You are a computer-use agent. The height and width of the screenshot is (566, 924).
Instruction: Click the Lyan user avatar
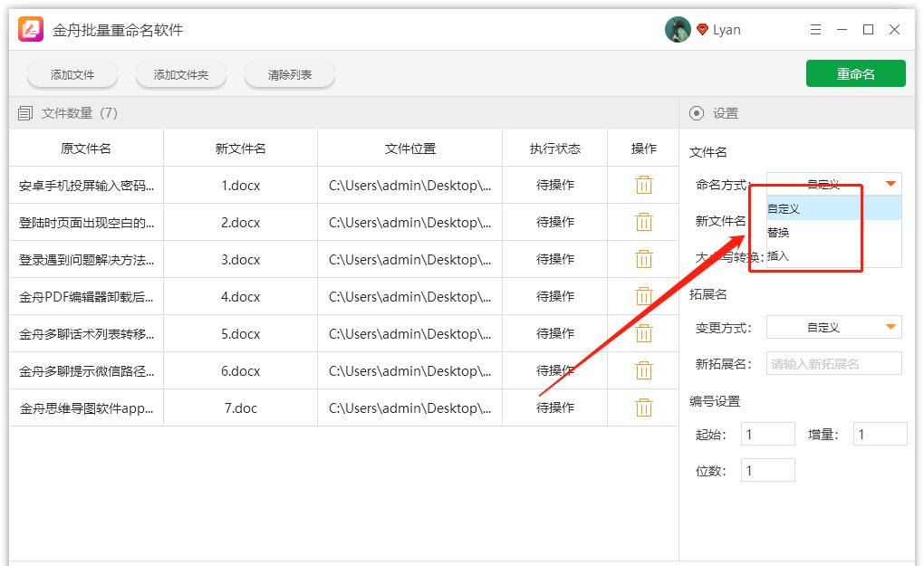pos(678,30)
